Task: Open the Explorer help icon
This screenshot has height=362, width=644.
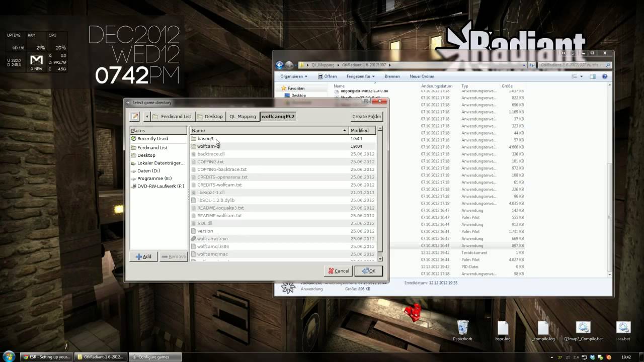Action: [x=605, y=76]
